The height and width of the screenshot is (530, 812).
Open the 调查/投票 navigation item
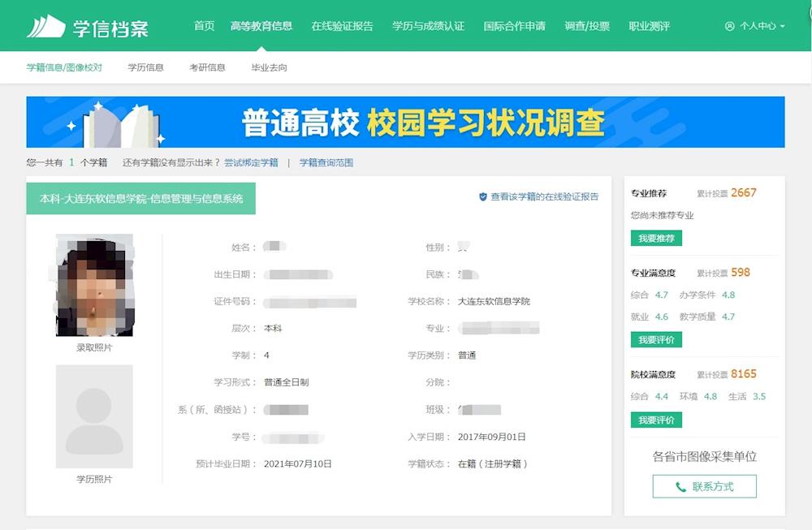point(587,26)
